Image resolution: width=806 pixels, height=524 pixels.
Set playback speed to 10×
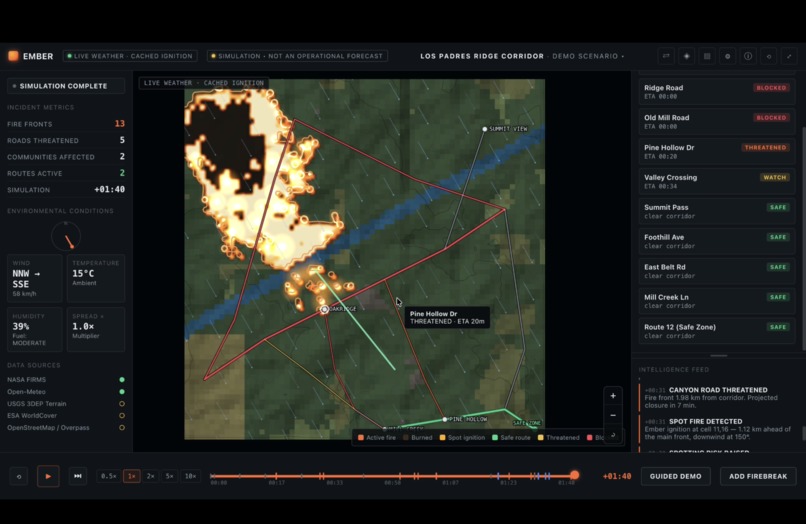[190, 476]
